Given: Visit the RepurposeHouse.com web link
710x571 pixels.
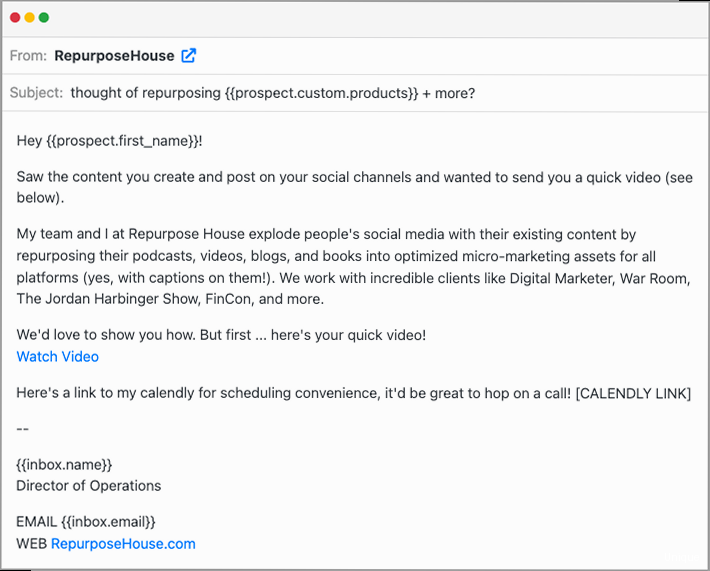Looking at the screenshot, I should pyautogui.click(x=123, y=544).
